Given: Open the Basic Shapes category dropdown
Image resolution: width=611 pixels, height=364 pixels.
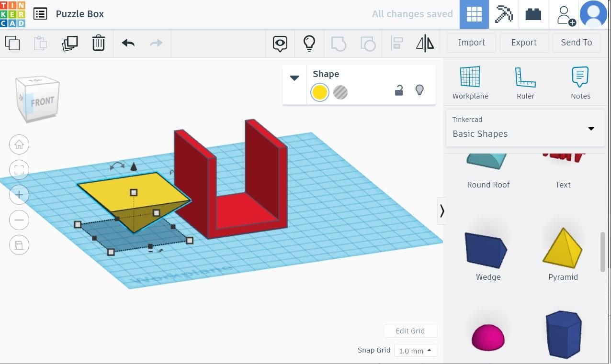Looking at the screenshot, I should pos(591,128).
